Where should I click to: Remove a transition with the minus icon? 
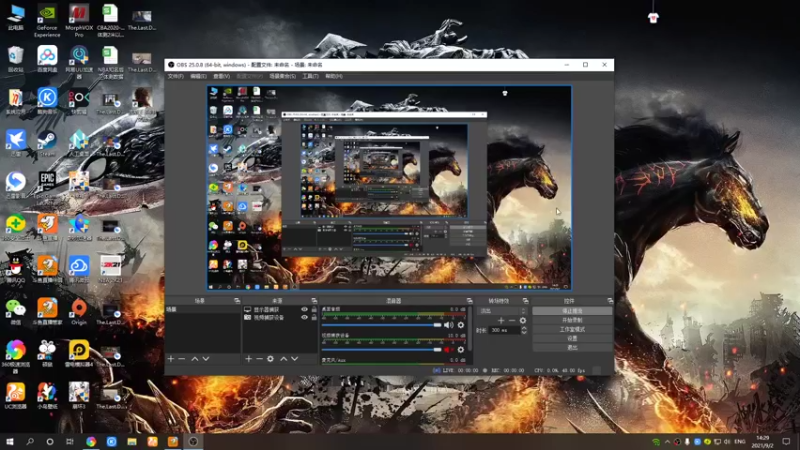click(x=512, y=320)
